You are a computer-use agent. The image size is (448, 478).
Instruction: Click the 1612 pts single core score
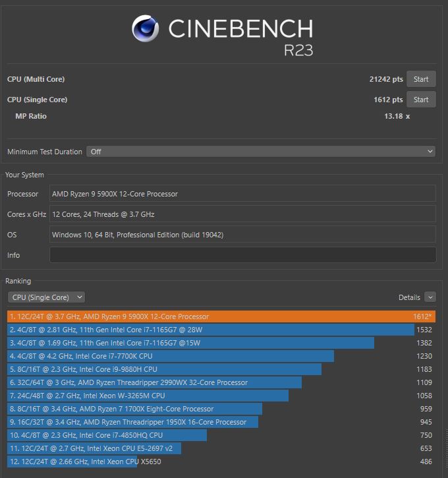[388, 100]
